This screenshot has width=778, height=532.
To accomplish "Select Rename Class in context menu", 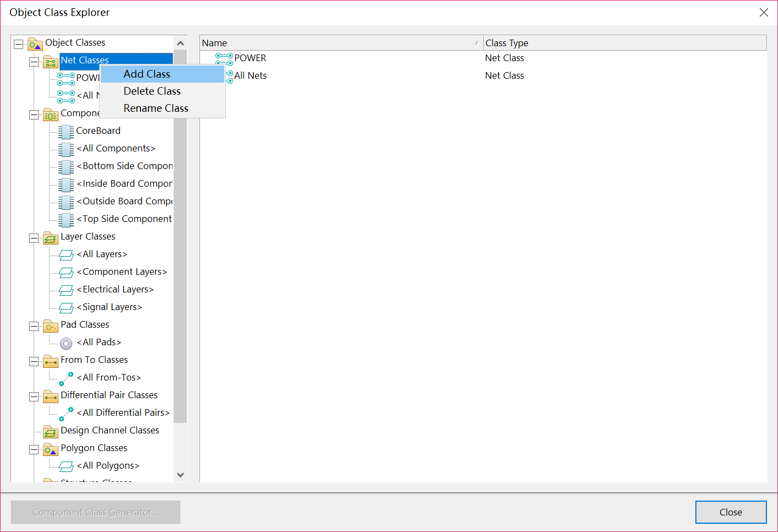I will point(156,108).
